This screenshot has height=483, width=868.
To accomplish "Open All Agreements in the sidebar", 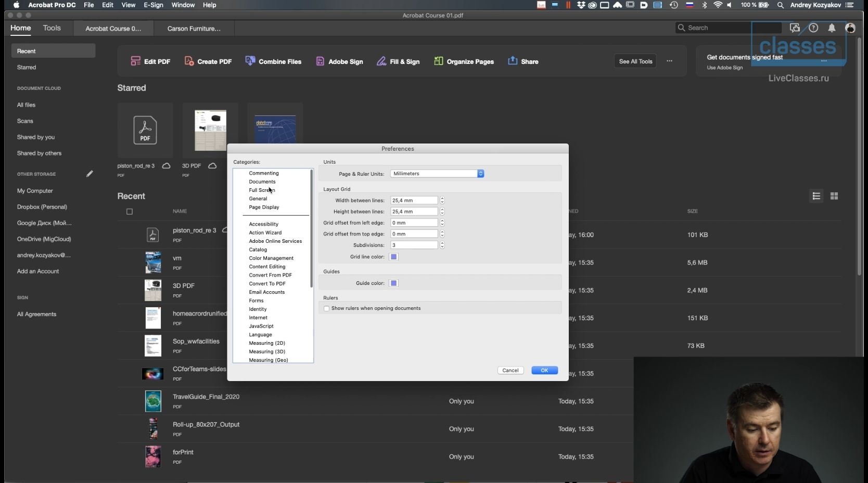I will click(36, 314).
